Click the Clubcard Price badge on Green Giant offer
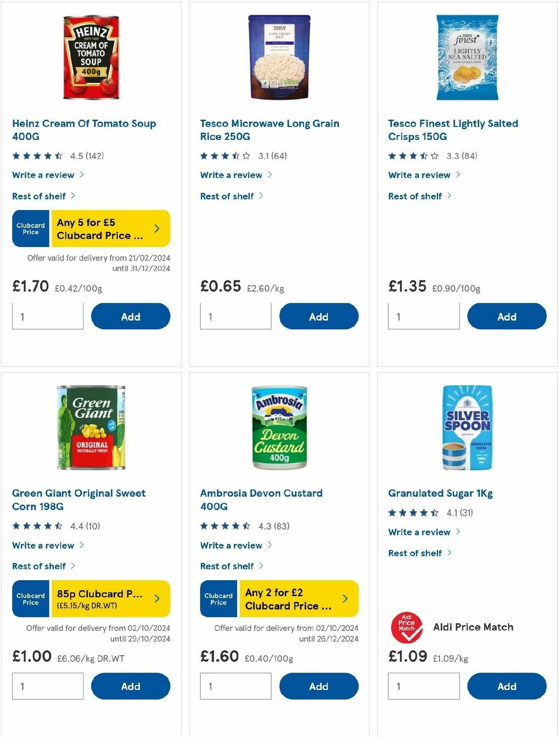 tap(30, 599)
